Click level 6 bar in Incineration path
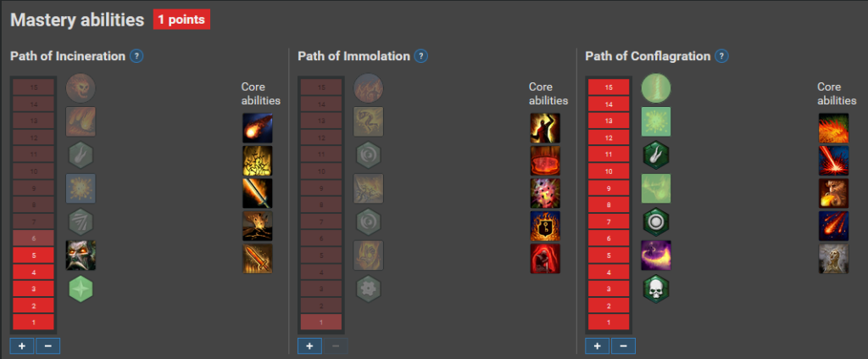The width and height of the screenshot is (868, 359). pyautogui.click(x=33, y=238)
